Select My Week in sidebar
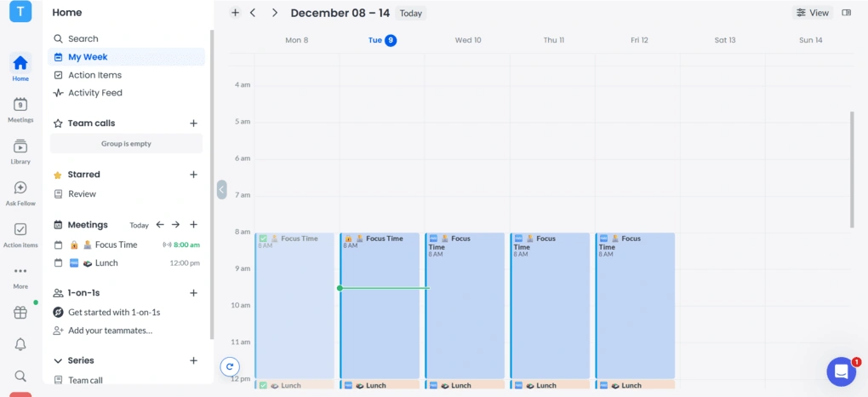 (x=88, y=57)
